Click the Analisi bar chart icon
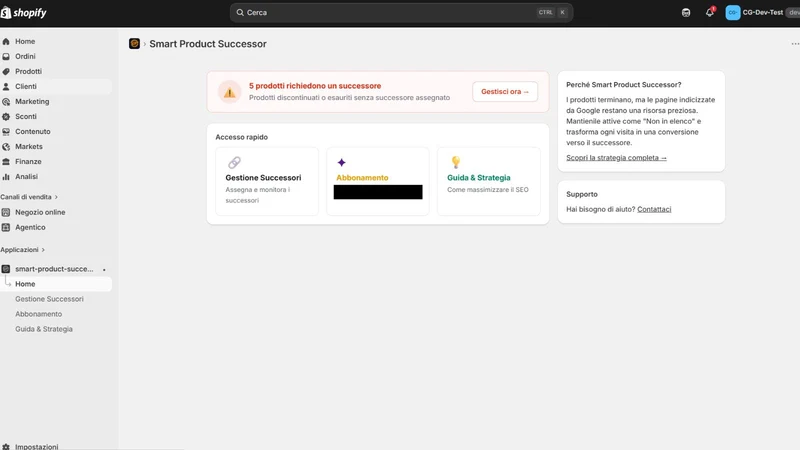The width and height of the screenshot is (800, 450). point(6,177)
